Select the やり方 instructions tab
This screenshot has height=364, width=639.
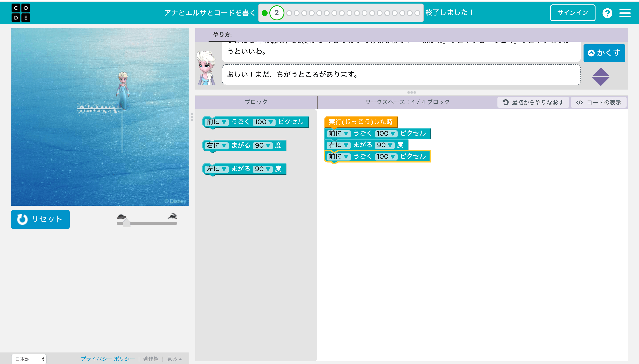tap(222, 35)
